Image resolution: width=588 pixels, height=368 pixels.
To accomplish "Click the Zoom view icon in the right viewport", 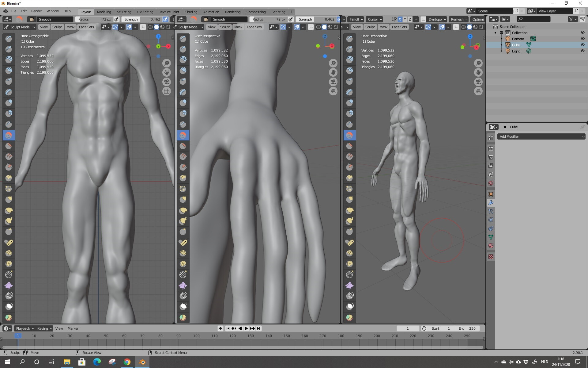I will point(478,63).
